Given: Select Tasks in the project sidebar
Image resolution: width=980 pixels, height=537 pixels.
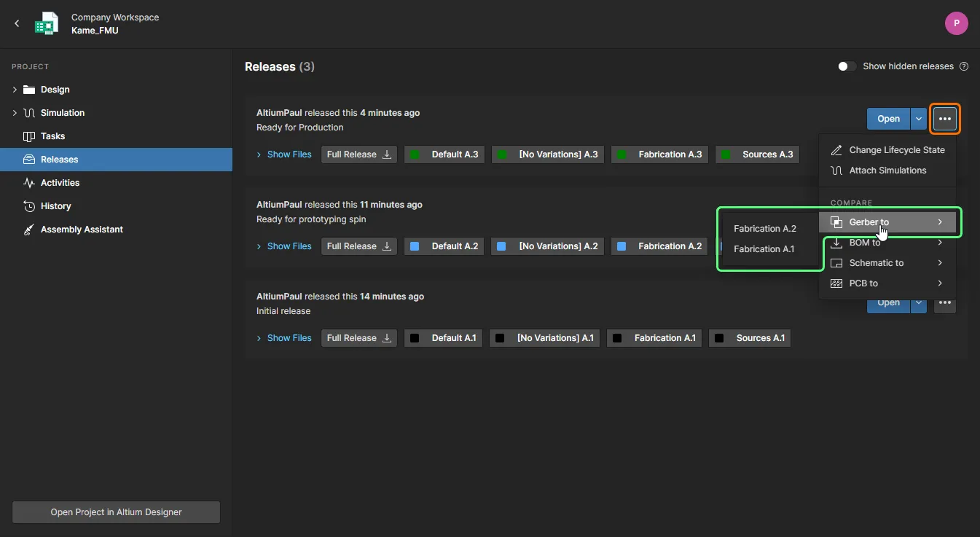Looking at the screenshot, I should pos(117,136).
